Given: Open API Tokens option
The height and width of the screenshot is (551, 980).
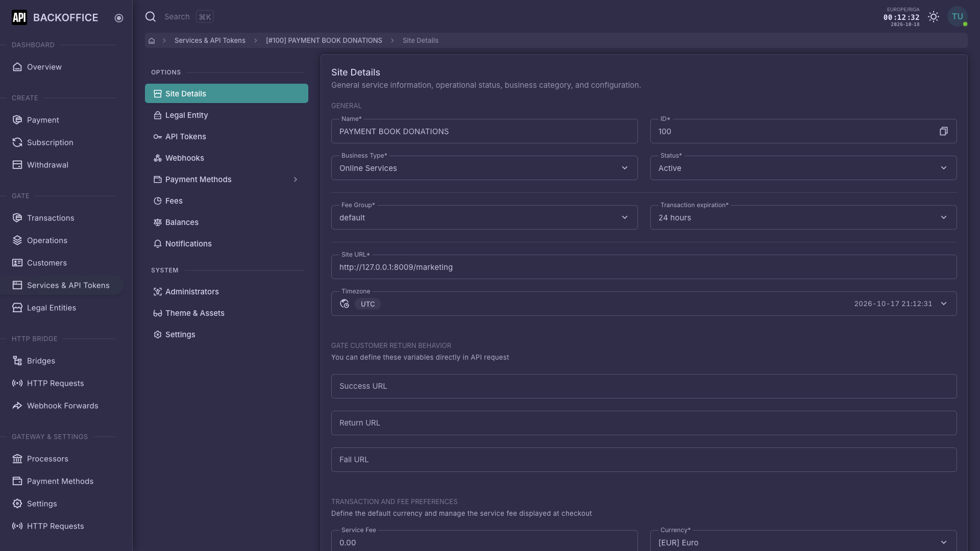Looking at the screenshot, I should tap(227, 137).
